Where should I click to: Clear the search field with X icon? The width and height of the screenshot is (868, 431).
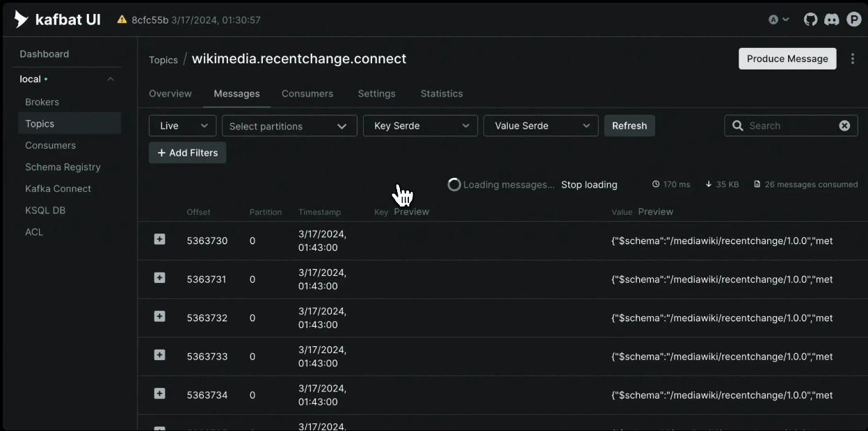coord(844,126)
